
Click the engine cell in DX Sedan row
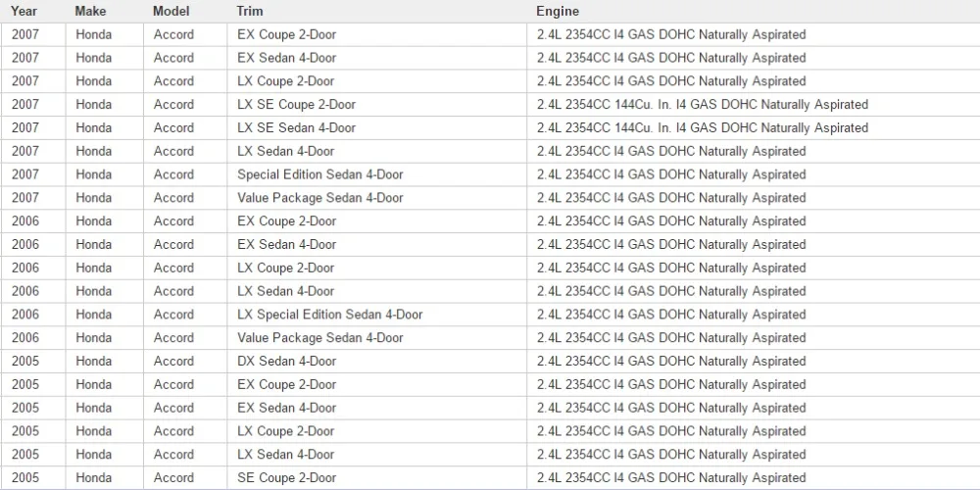click(x=754, y=362)
